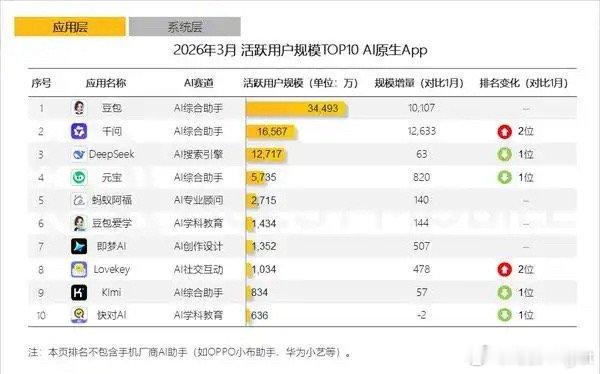Switch to the 系统层 tab

(x=185, y=27)
